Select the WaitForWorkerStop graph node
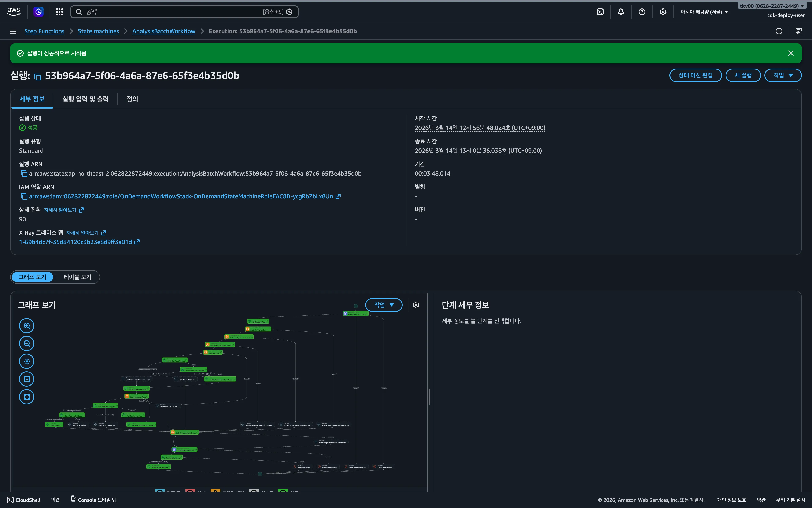Image resolution: width=812 pixels, height=508 pixels. point(133,415)
